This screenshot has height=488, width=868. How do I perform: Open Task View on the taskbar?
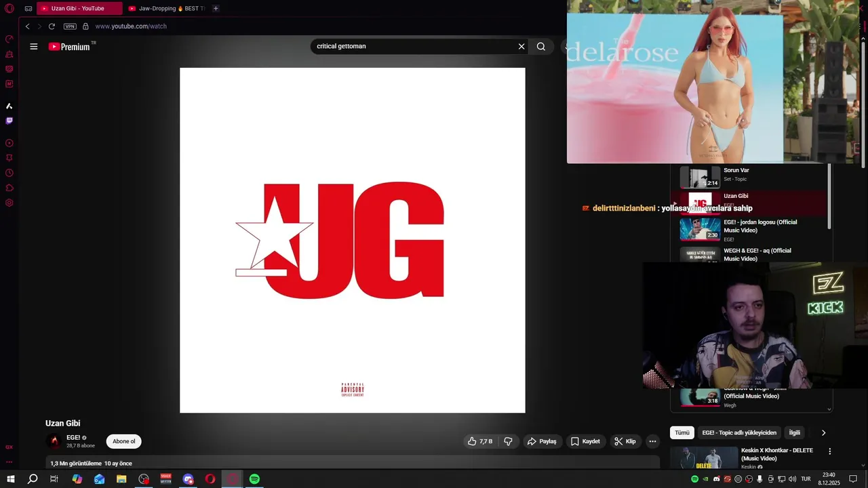[x=54, y=479]
